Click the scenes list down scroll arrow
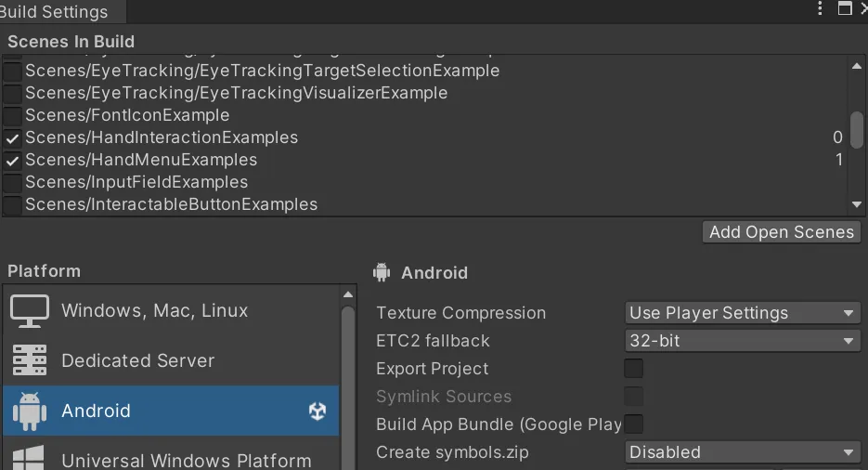The height and width of the screenshot is (470, 868). coord(857,204)
